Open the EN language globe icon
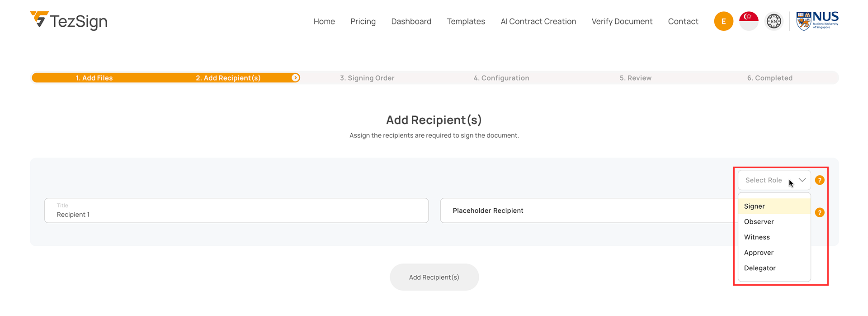Image resolution: width=868 pixels, height=316 pixels. pyautogui.click(x=774, y=21)
